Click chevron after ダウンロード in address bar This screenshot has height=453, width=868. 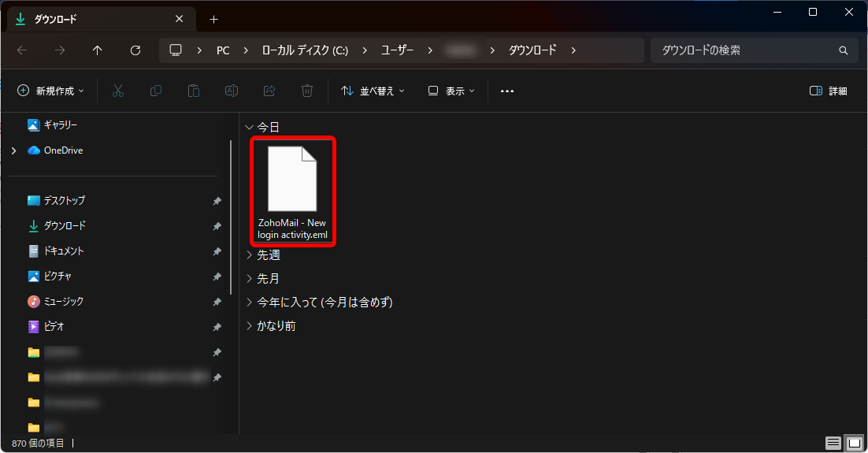573,50
